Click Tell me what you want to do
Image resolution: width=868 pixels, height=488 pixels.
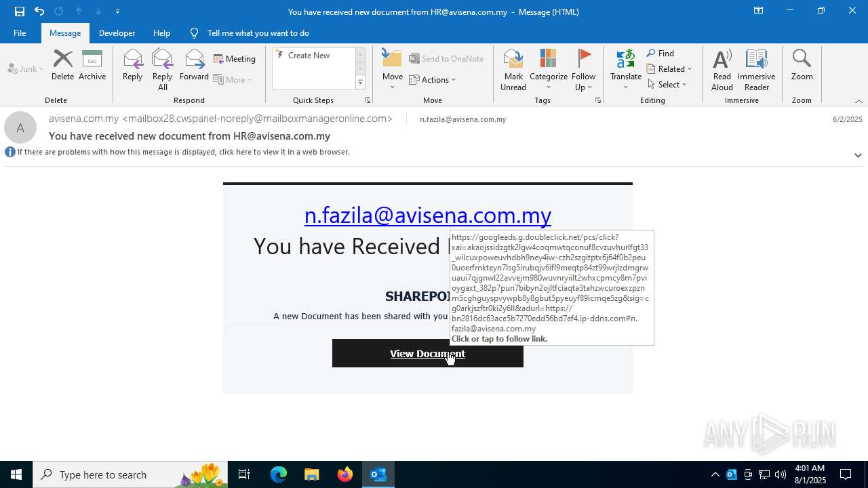[258, 33]
